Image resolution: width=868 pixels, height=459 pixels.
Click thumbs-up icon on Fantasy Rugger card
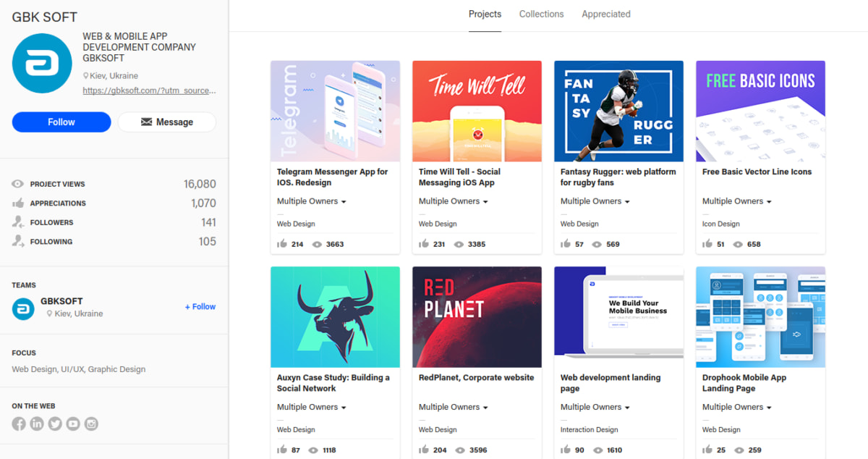(x=566, y=244)
